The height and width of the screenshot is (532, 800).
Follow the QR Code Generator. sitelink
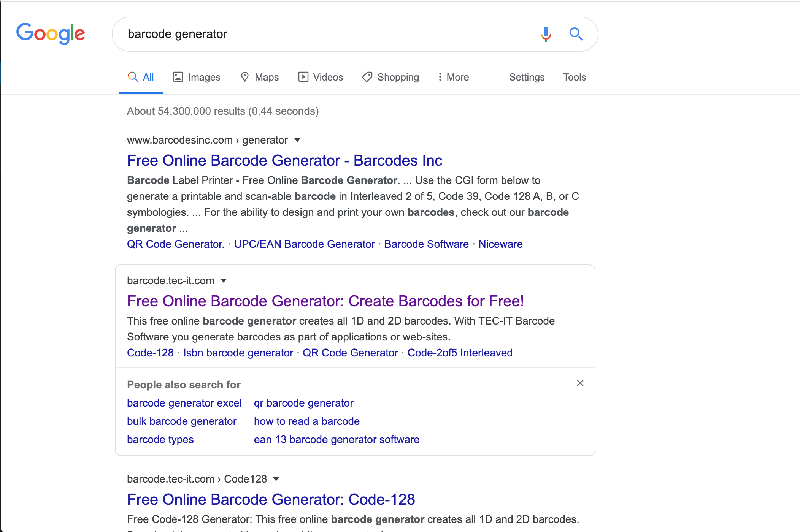click(176, 244)
